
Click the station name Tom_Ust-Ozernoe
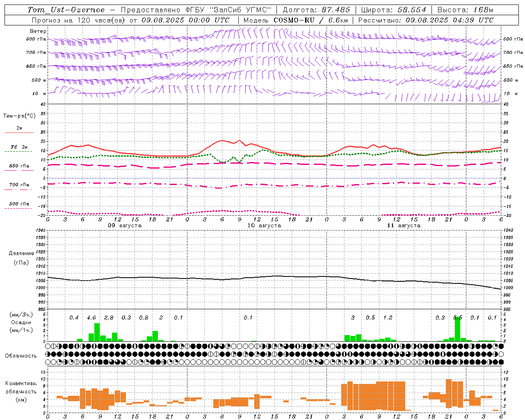click(x=66, y=10)
